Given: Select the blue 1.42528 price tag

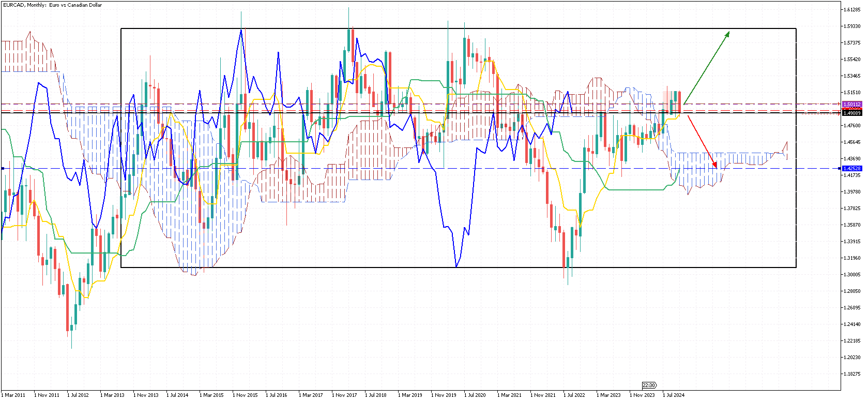Looking at the screenshot, I should pos(852,168).
